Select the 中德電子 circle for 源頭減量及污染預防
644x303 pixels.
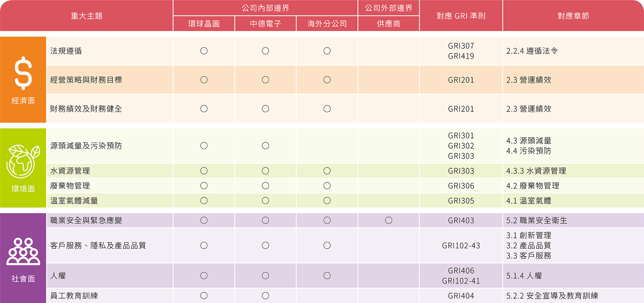265,146
